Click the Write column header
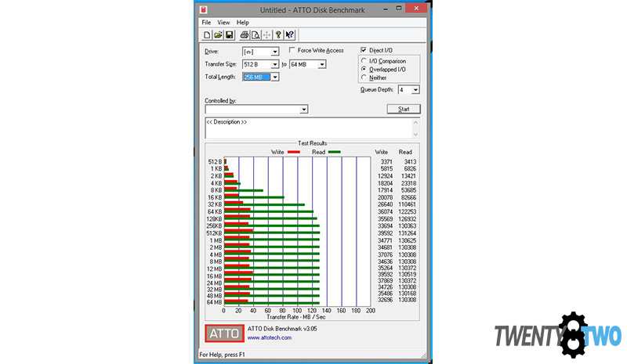 click(x=382, y=152)
